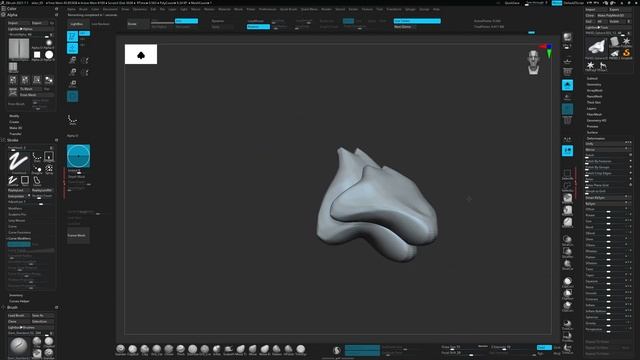Select the SelectRect icon on right shelf
Image resolution: width=640 pixels, height=360 pixels.
coord(567,174)
